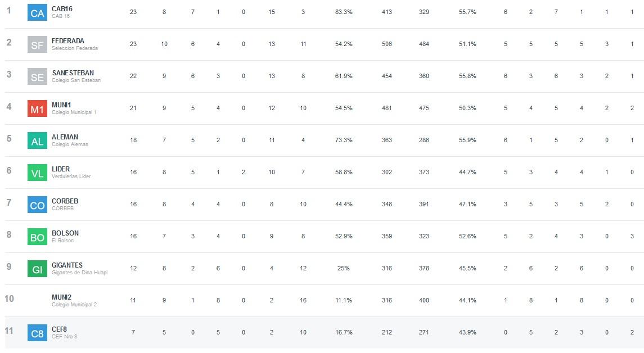Click the CEF8 team name
The image size is (644, 353).
click(59, 329)
